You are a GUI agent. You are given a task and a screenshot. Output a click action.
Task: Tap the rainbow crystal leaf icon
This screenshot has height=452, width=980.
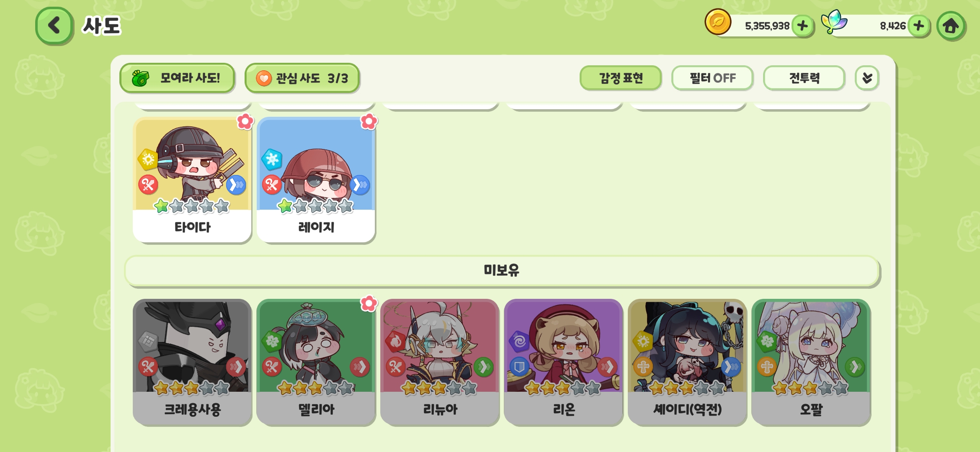pos(834,22)
